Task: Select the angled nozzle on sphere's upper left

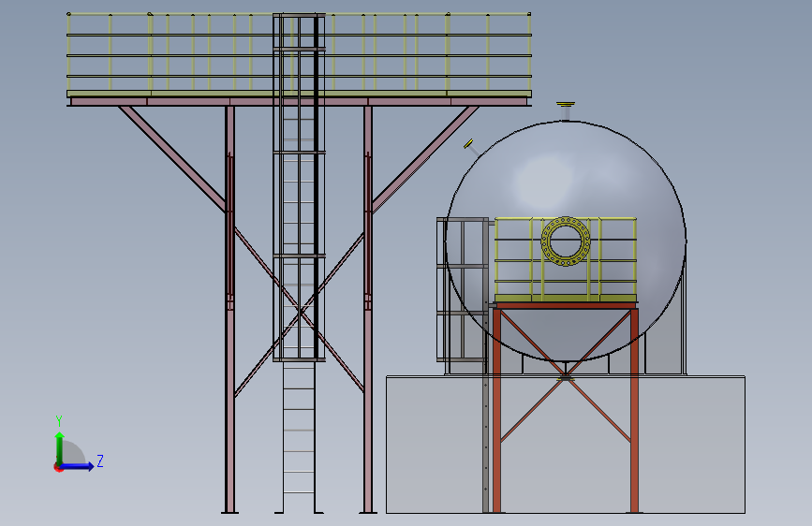Action: pyautogui.click(x=472, y=147)
